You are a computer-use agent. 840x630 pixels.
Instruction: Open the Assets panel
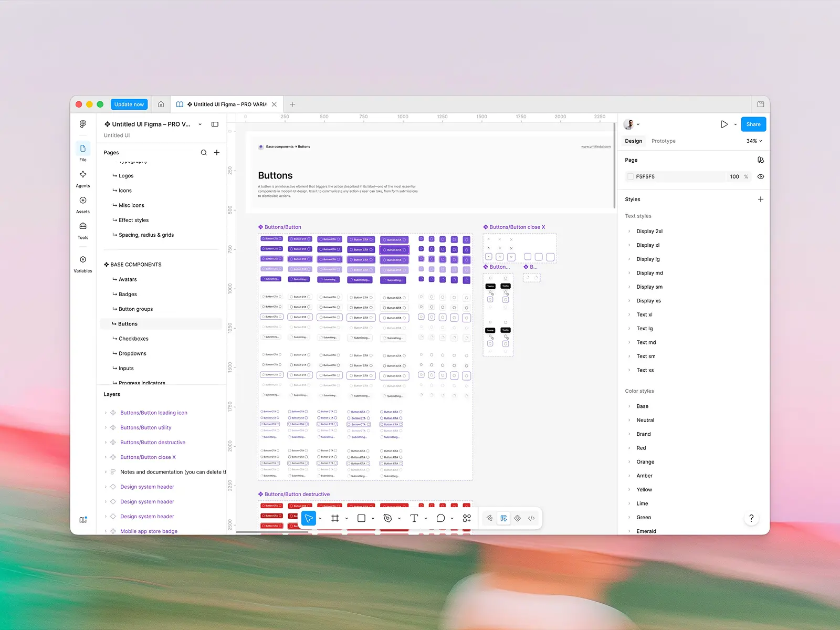(83, 204)
